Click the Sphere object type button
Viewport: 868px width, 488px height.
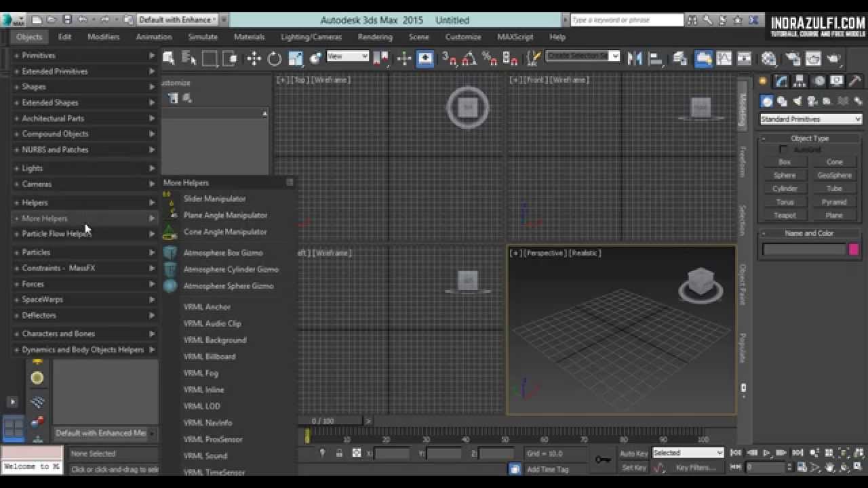tap(785, 175)
